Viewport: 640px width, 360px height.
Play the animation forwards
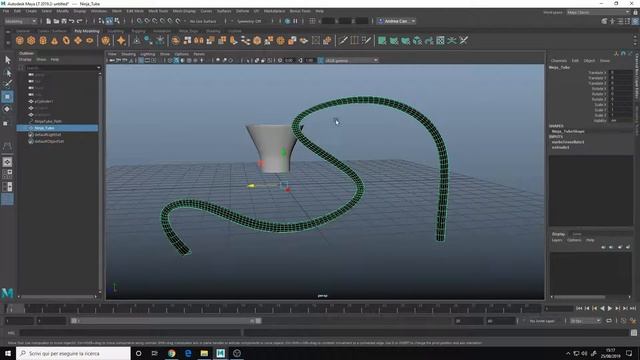tap(610, 309)
